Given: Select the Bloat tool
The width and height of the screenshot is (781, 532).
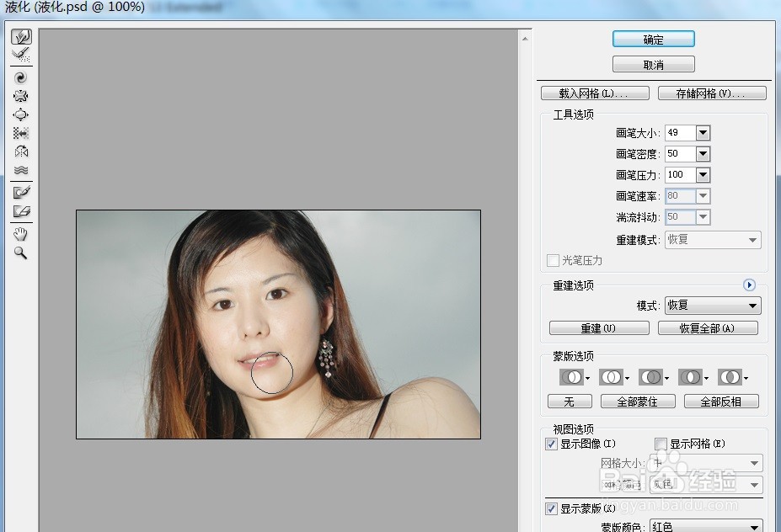Looking at the screenshot, I should [21, 114].
